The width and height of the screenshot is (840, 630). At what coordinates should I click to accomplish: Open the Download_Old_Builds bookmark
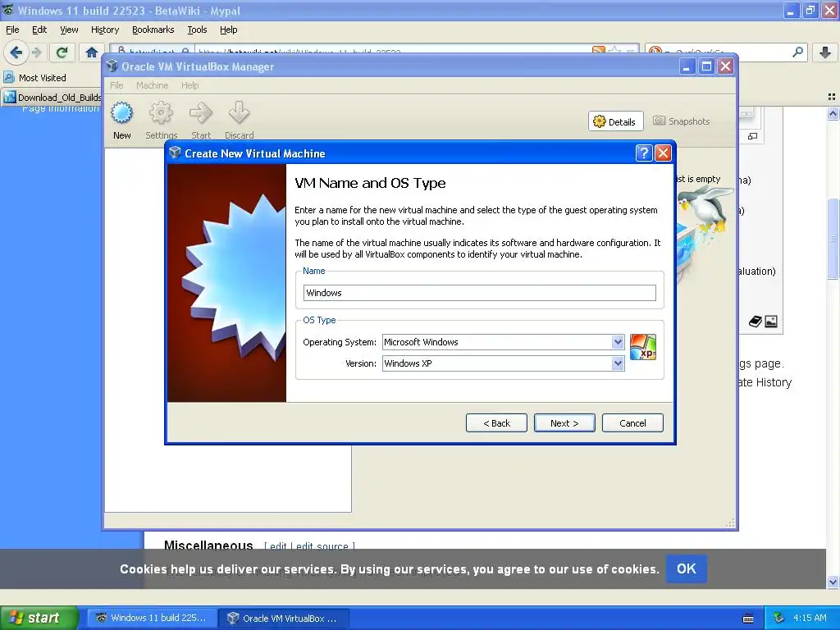click(52, 98)
